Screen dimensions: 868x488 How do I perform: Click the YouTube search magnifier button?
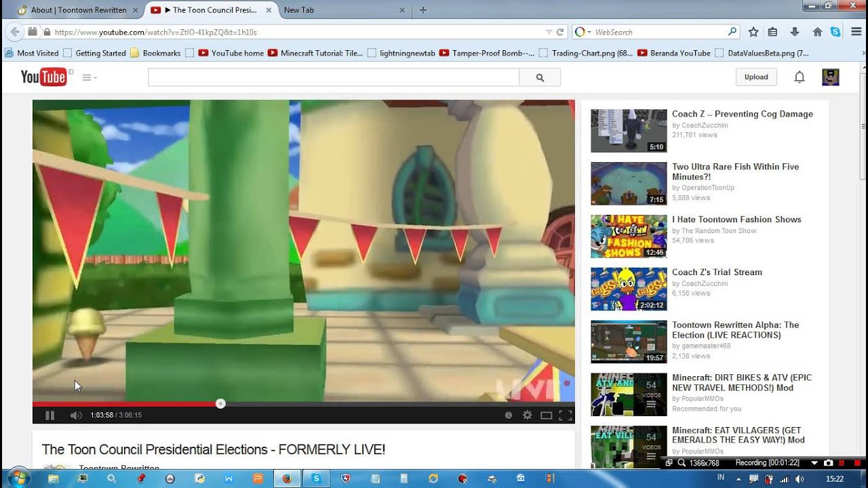click(540, 77)
